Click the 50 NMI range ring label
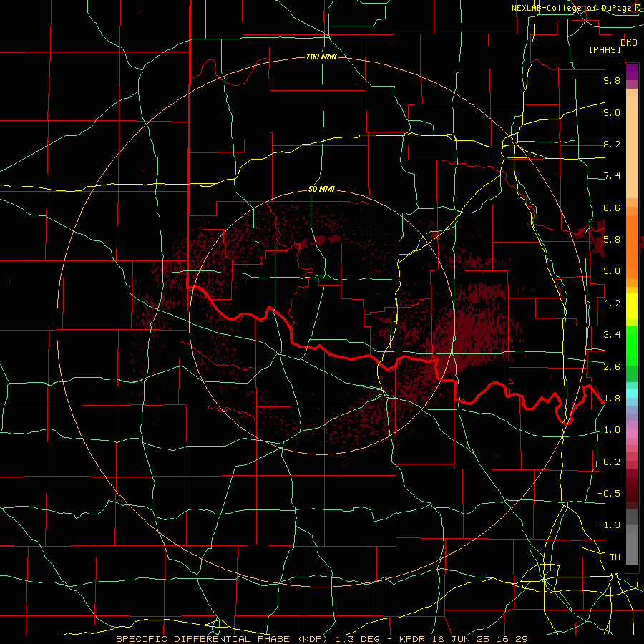 click(321, 189)
